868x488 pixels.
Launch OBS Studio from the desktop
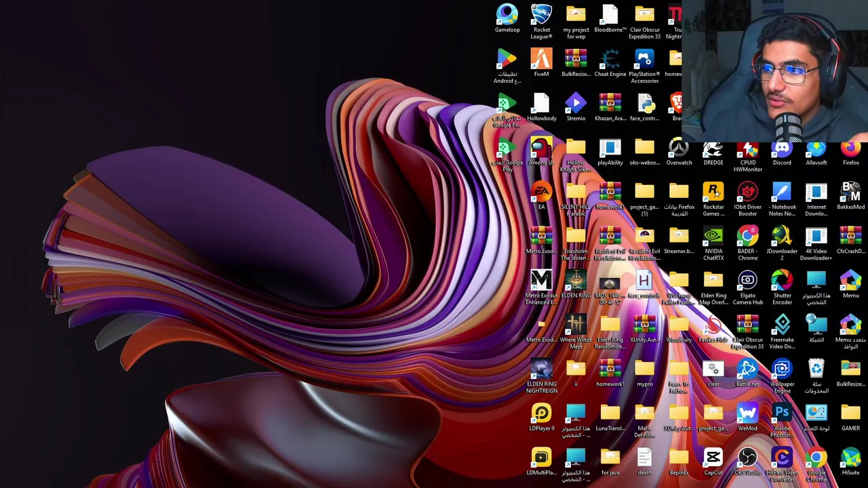point(747,462)
